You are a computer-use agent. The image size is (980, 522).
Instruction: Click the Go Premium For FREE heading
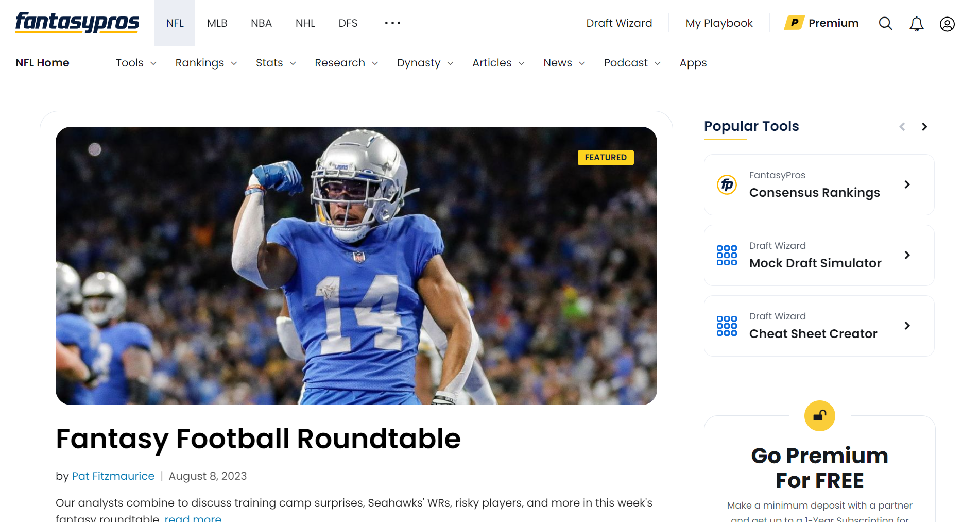tap(820, 468)
